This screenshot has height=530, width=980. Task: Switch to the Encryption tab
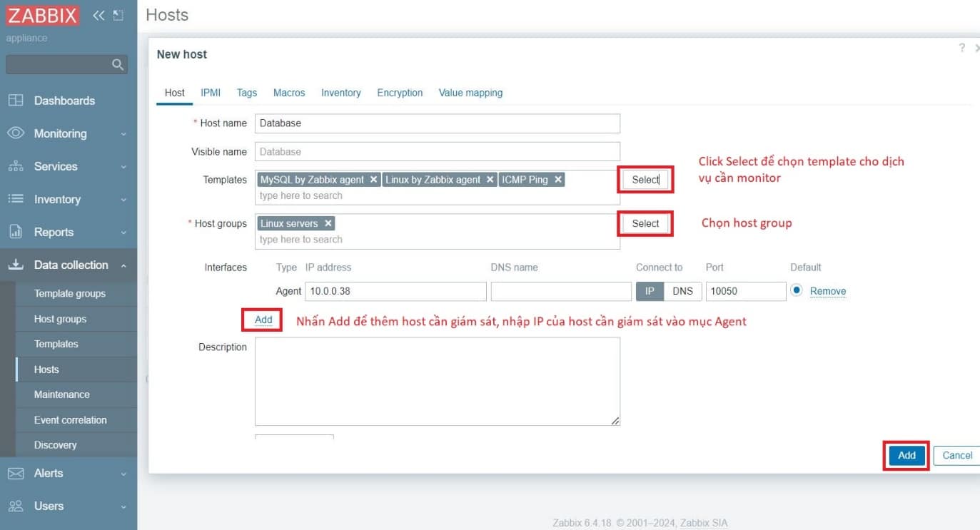400,93
